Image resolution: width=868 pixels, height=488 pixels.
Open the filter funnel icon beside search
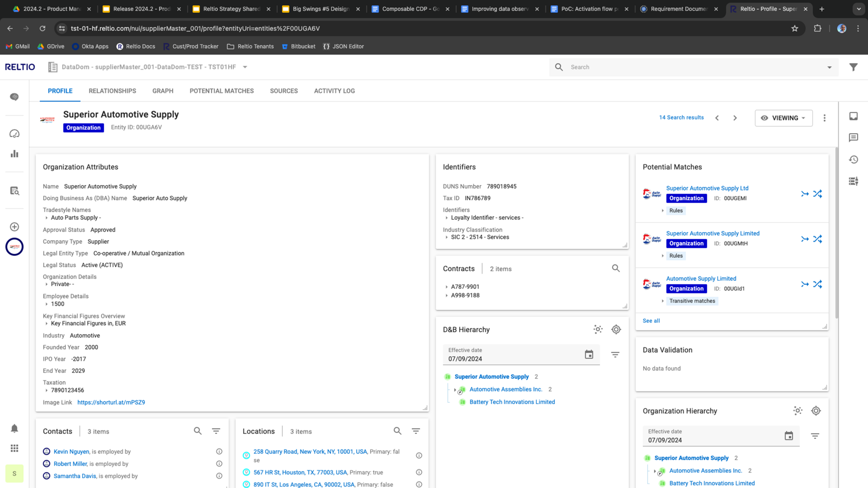[x=853, y=67]
